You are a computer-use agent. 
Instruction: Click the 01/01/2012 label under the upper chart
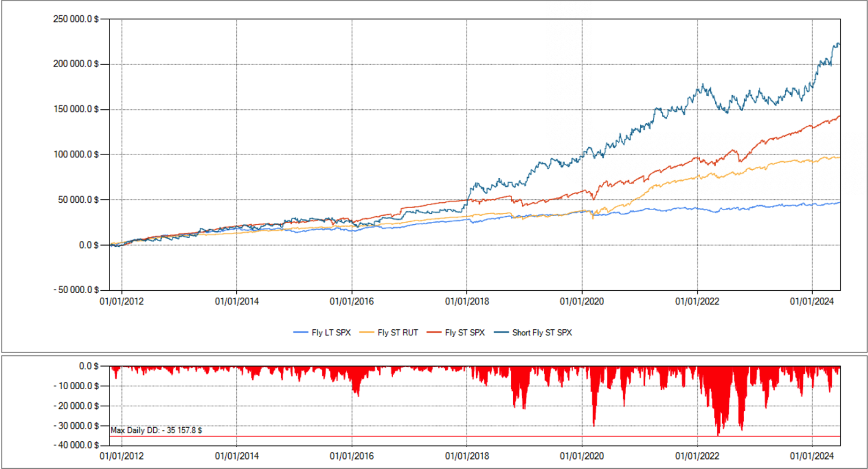[x=122, y=301]
